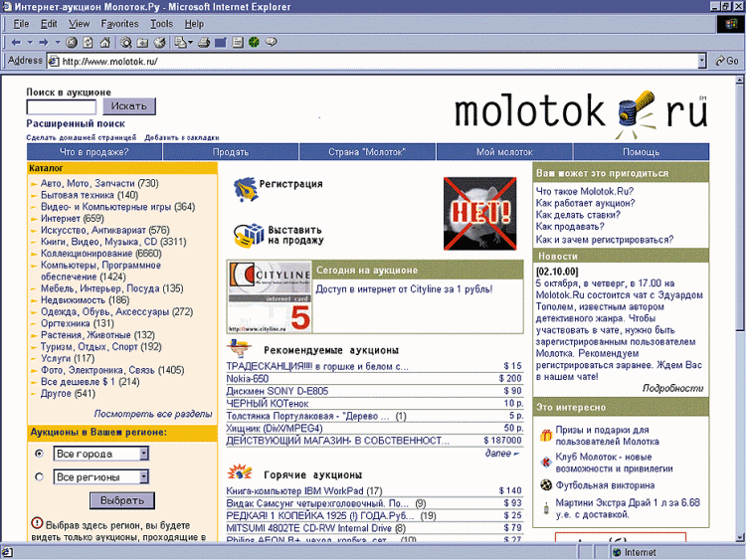
Task: Open the Мой молоток tab
Action: [x=504, y=152]
